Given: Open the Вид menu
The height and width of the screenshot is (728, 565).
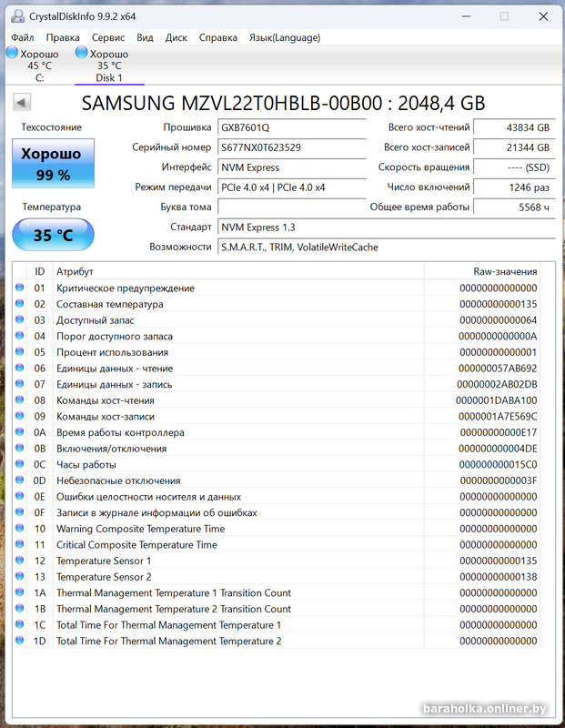Looking at the screenshot, I should click(145, 37).
